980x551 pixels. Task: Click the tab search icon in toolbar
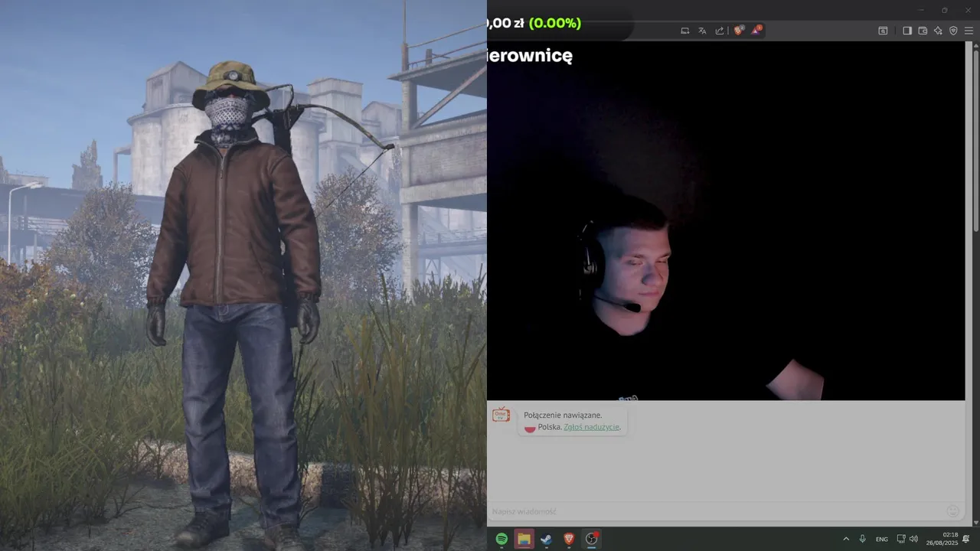tap(883, 31)
